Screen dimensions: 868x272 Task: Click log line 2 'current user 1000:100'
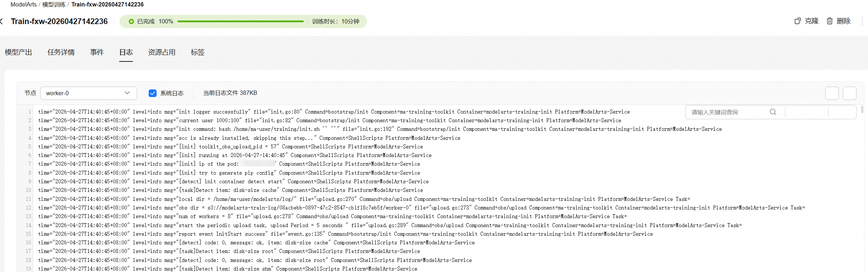coord(330,120)
